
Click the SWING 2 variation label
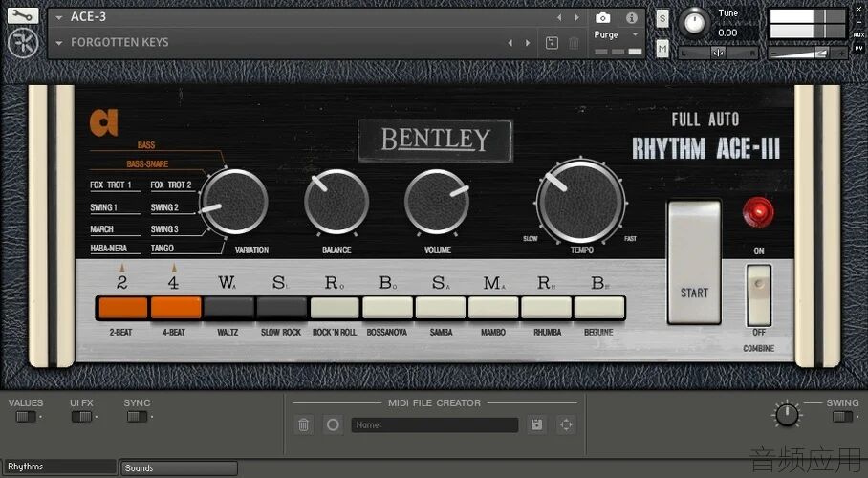[164, 207]
